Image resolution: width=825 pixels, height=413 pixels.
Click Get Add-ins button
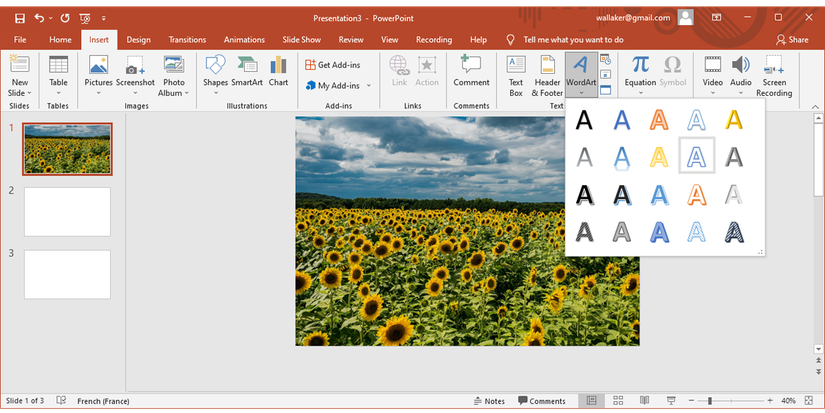(x=333, y=64)
